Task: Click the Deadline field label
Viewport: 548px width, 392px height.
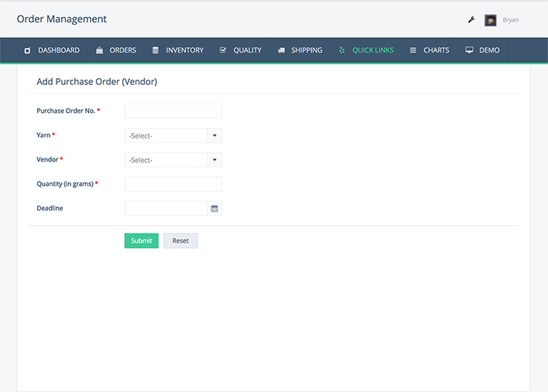Action: click(x=50, y=209)
